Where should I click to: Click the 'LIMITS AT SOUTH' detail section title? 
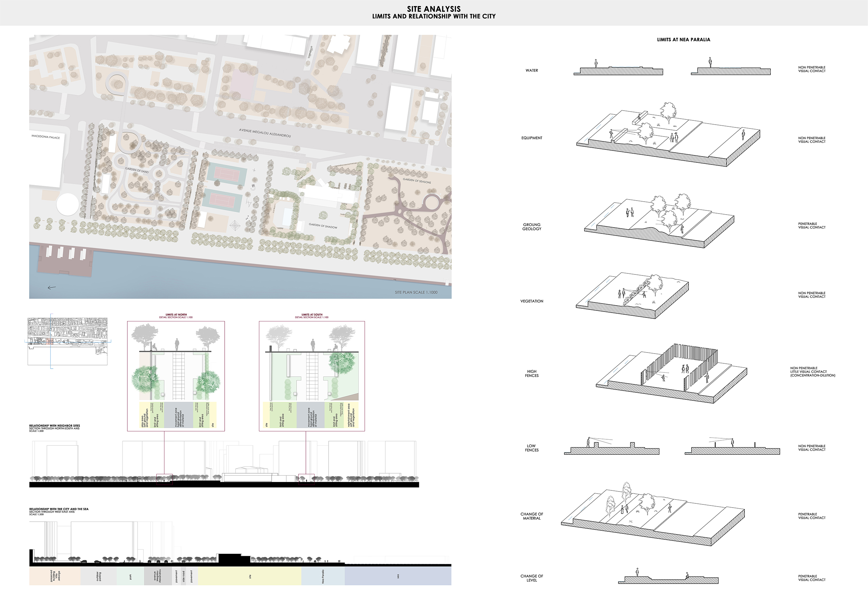pos(312,315)
